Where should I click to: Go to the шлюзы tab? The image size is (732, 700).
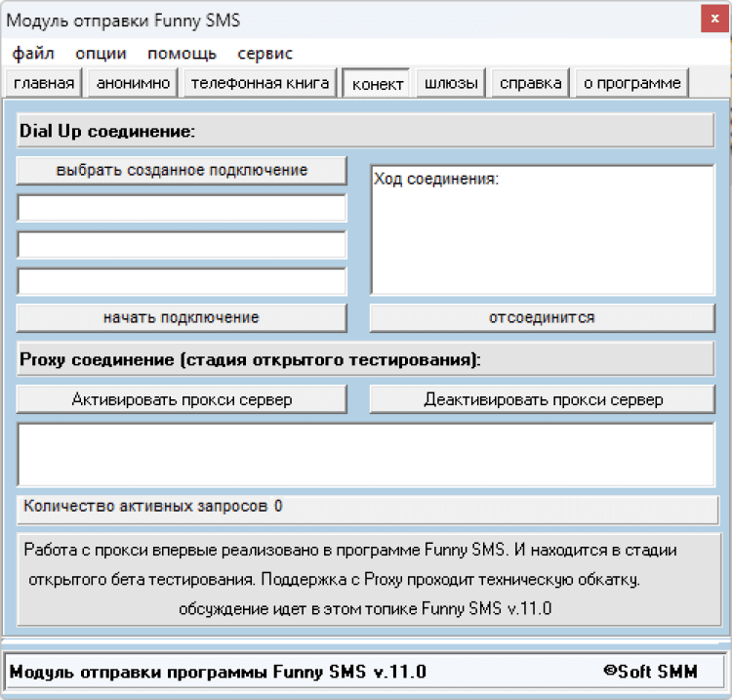point(451,83)
